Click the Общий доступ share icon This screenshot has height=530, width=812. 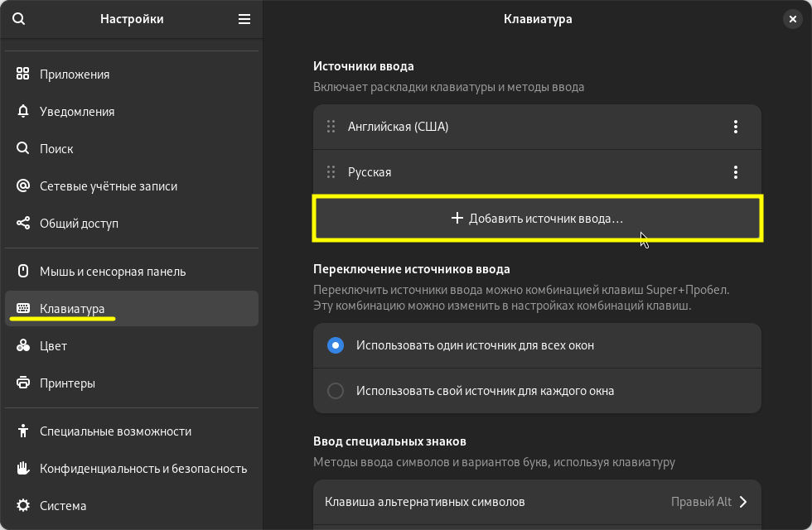[x=23, y=223]
